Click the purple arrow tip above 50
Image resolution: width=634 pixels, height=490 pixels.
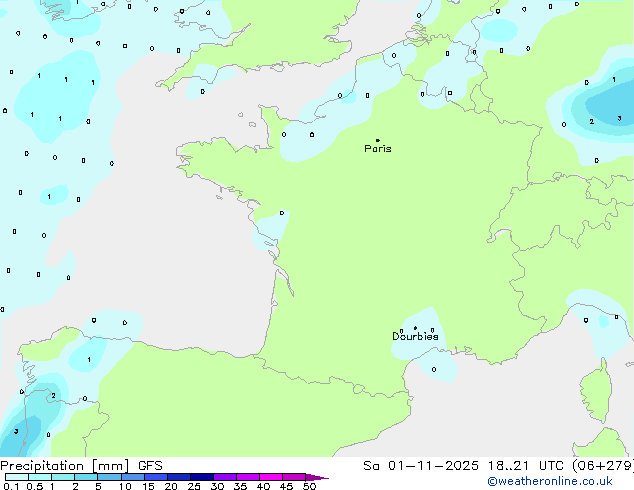click(317, 477)
